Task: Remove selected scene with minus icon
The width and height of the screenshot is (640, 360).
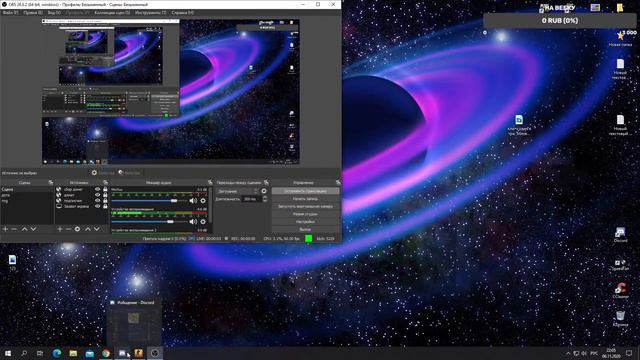Action: pos(14,229)
